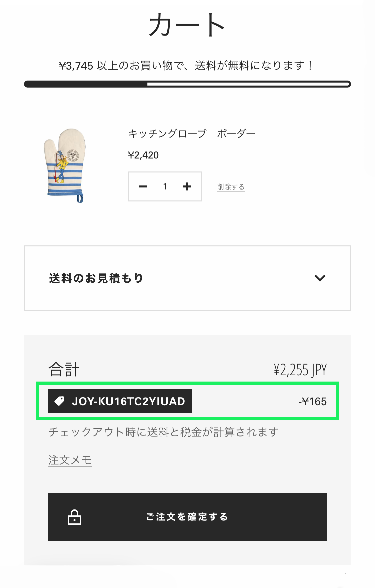375x588 pixels.
Task: Click the discount tag icon
Action: pyautogui.click(x=59, y=401)
